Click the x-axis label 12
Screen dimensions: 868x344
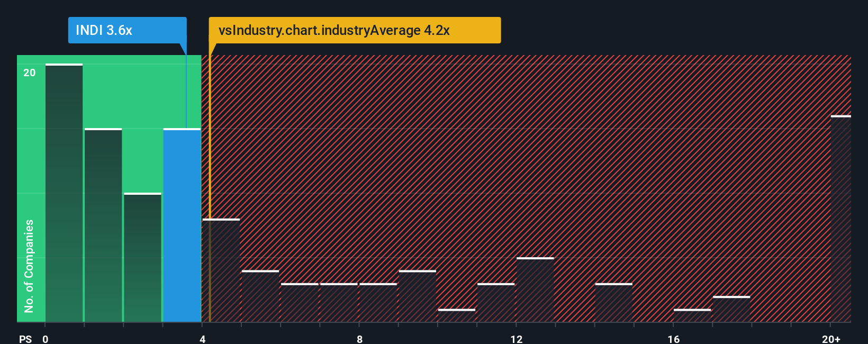[516, 339]
